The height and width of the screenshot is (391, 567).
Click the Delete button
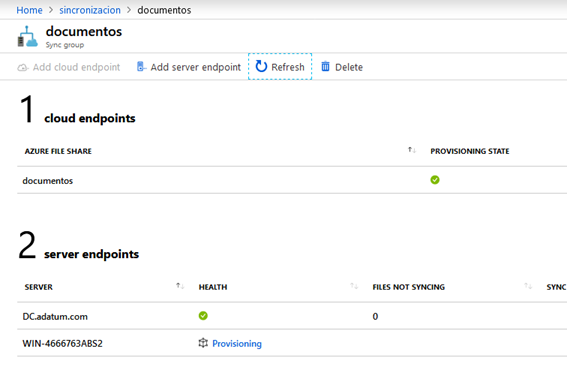pyautogui.click(x=342, y=67)
